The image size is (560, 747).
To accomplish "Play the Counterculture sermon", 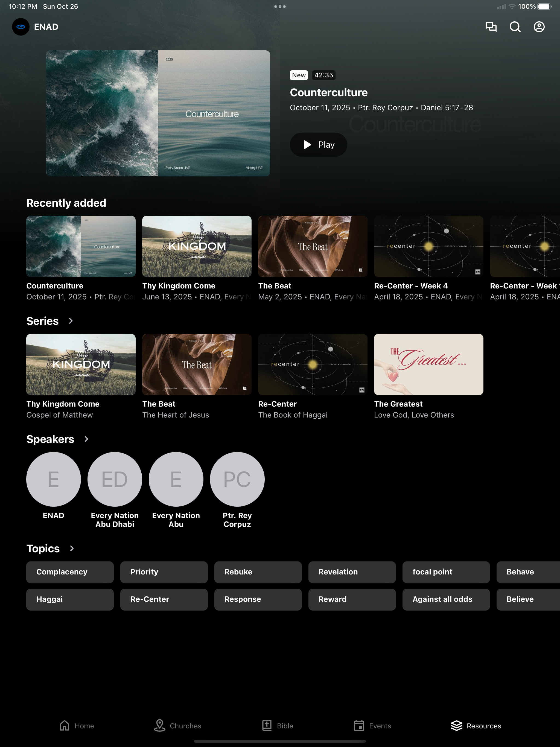I will (x=318, y=145).
